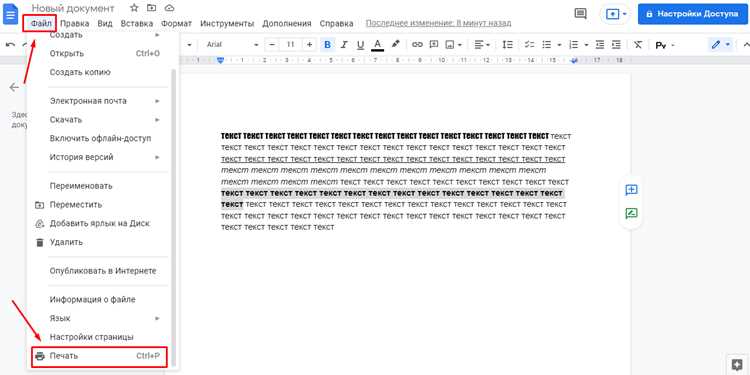
Task: Open the comment history icon
Action: click(x=580, y=14)
